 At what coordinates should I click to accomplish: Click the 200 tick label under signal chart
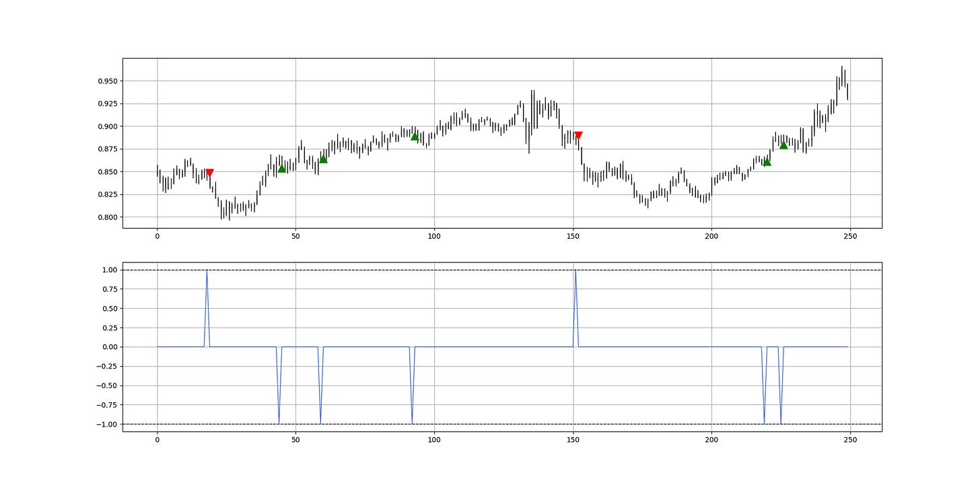(x=711, y=440)
